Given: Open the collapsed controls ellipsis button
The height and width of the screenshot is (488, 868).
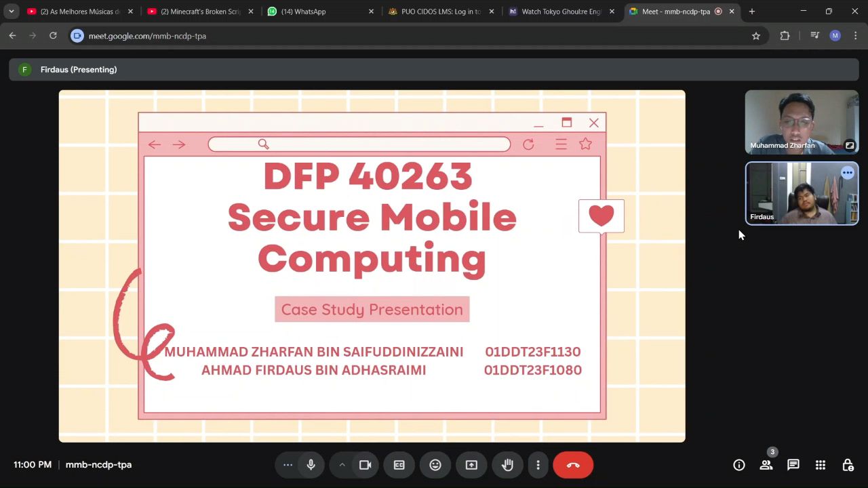Looking at the screenshot, I should click(288, 465).
